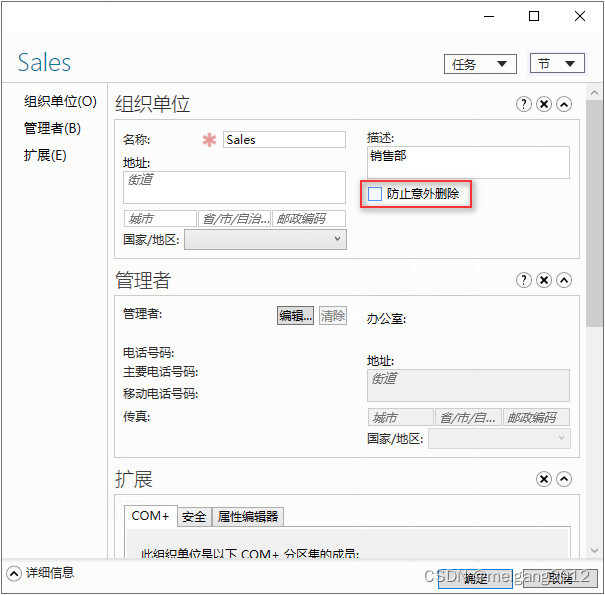605x595 pixels.
Task: Click the 城市 field in 组织单位
Action: [160, 219]
